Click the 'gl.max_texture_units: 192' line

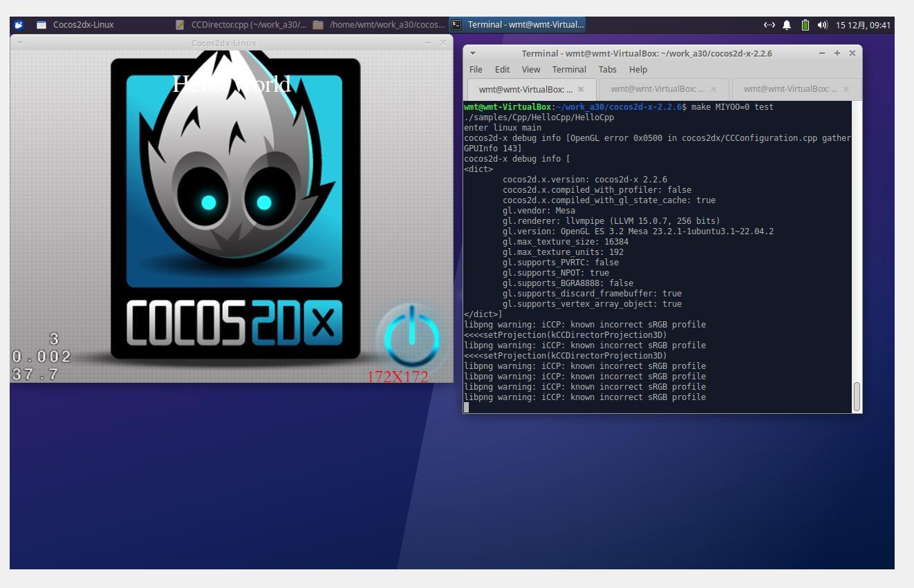point(563,252)
